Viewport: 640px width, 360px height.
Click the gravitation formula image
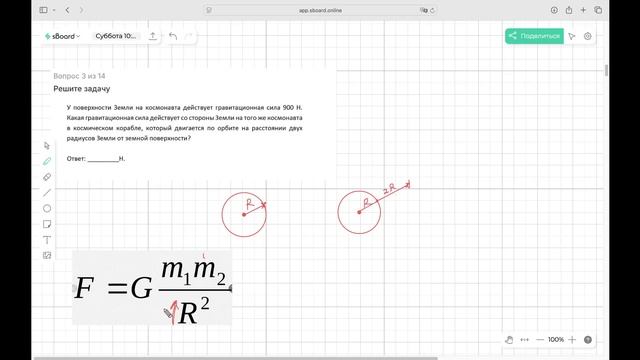(x=152, y=288)
